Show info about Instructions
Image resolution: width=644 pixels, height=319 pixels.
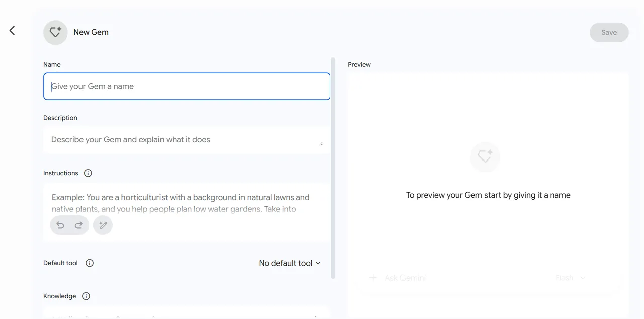(88, 173)
